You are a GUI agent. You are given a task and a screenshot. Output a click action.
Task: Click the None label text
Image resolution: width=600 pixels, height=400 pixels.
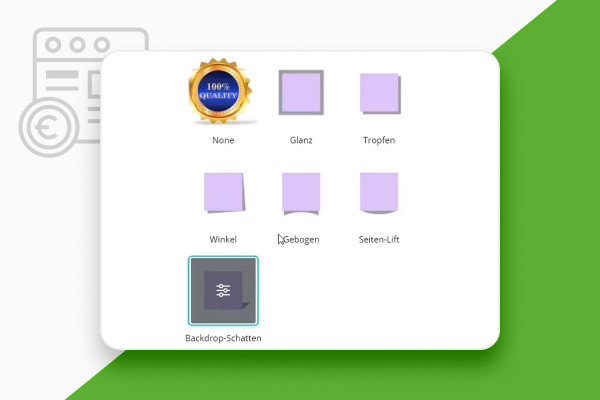223,140
